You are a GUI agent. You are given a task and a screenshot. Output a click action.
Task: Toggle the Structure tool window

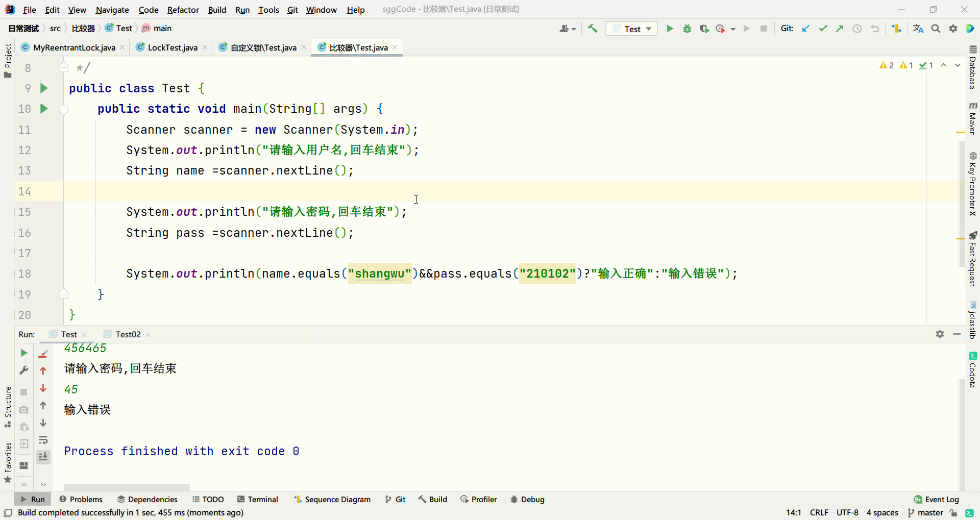pyautogui.click(x=8, y=407)
